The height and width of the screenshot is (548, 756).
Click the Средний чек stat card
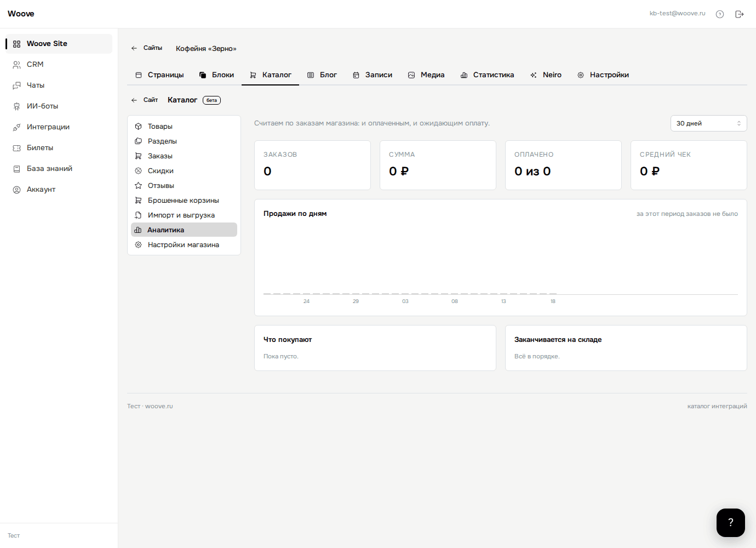(x=689, y=165)
